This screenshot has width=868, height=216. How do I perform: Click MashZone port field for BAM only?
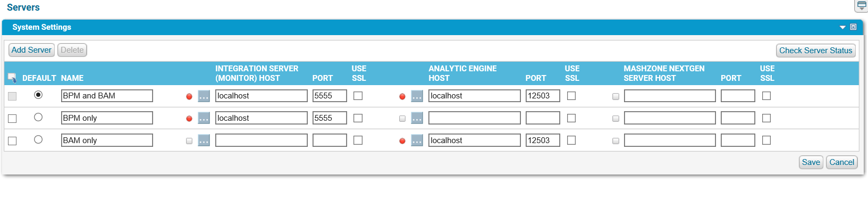tap(738, 140)
